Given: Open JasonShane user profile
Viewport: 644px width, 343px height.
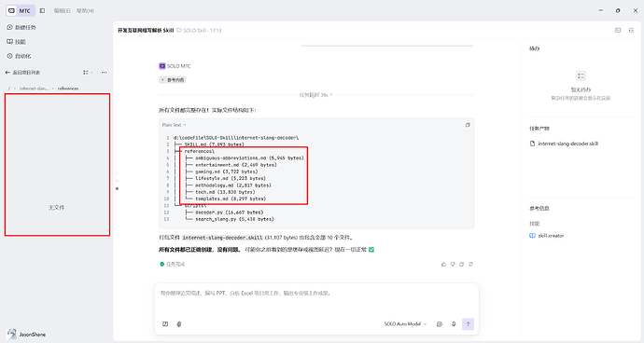Looking at the screenshot, I should (26, 334).
